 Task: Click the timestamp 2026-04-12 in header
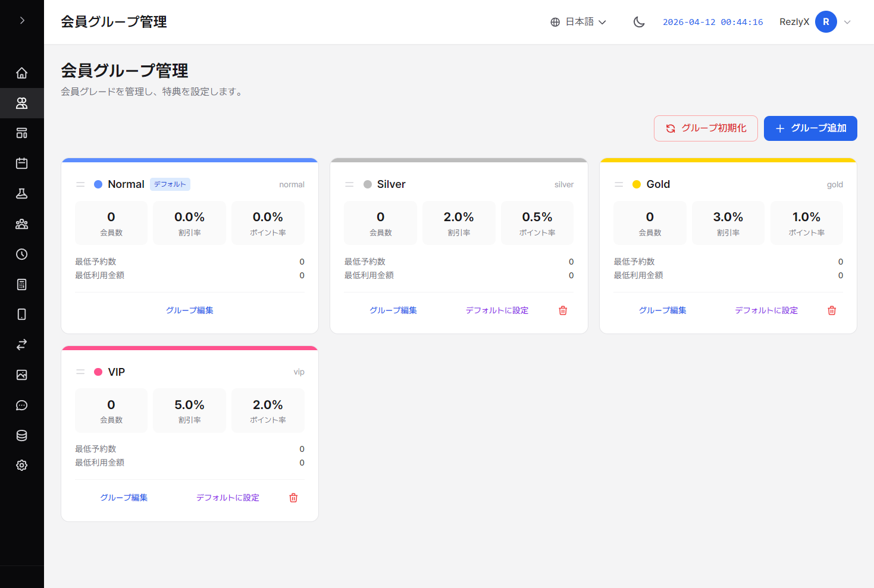point(713,22)
